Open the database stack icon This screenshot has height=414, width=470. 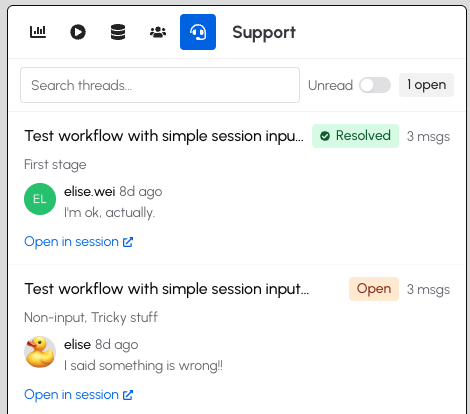[118, 32]
